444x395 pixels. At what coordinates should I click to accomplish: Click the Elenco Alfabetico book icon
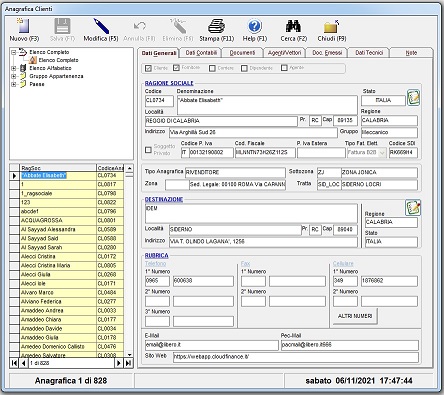tap(23, 68)
